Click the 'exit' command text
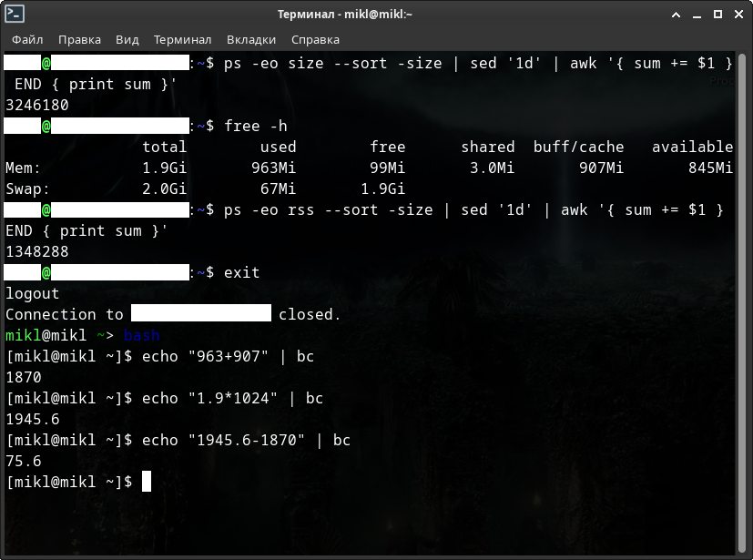753x560 pixels. click(241, 272)
